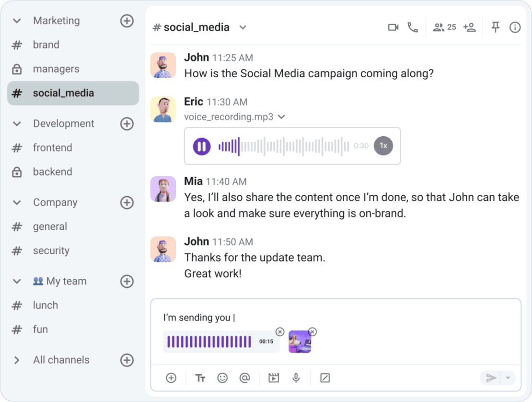This screenshot has height=402, width=532.
Task: Open channel info panel
Action: 515,27
